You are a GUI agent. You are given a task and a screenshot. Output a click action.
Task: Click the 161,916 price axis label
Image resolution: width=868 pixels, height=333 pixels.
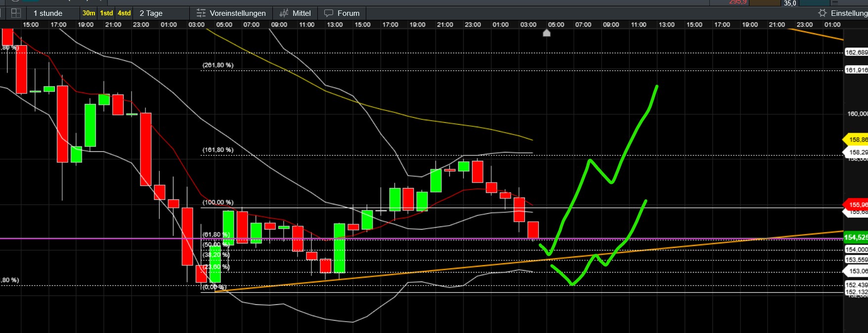click(856, 70)
